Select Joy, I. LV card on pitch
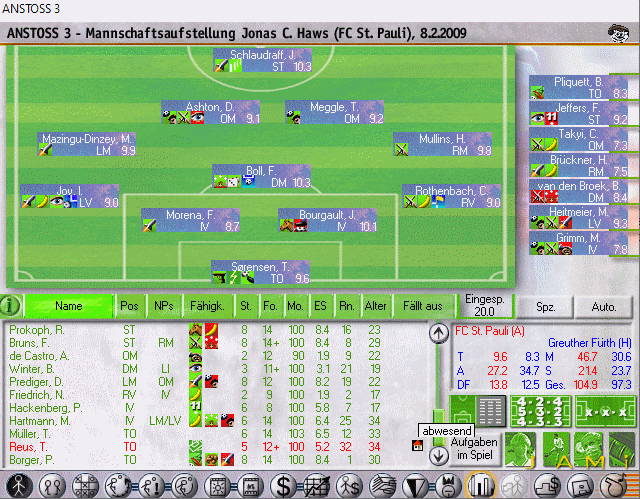 pyautogui.click(x=70, y=196)
